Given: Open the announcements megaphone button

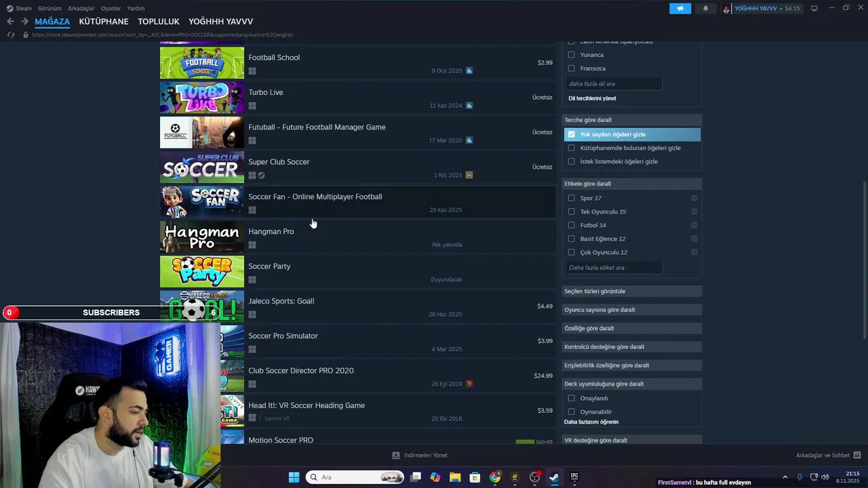Looking at the screenshot, I should (x=680, y=8).
